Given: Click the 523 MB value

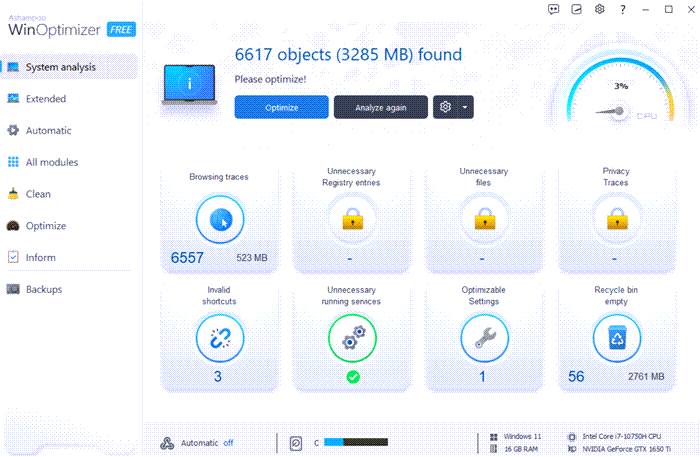Looking at the screenshot, I should pos(252,258).
